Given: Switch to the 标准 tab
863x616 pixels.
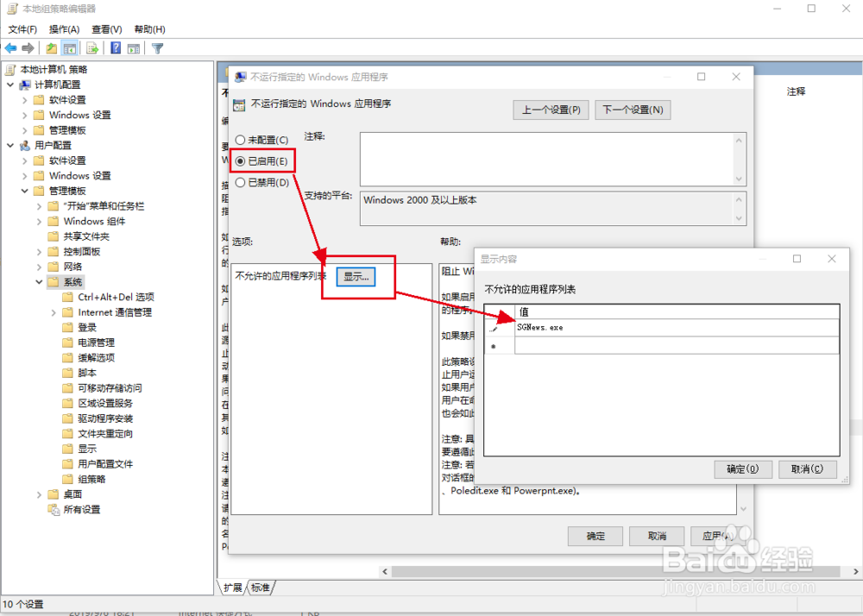Looking at the screenshot, I should [261, 588].
